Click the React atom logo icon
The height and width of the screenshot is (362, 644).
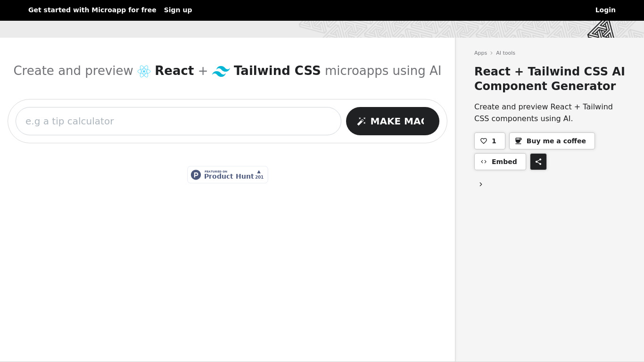(x=144, y=71)
